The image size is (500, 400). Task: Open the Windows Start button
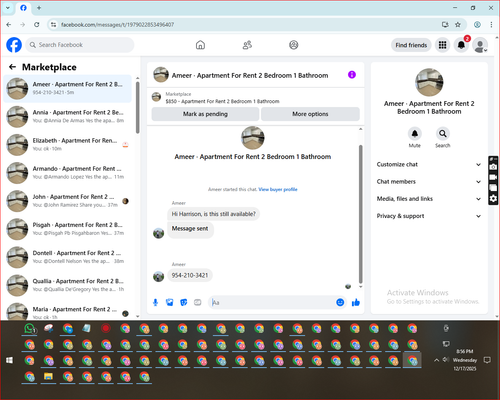click(x=9, y=360)
